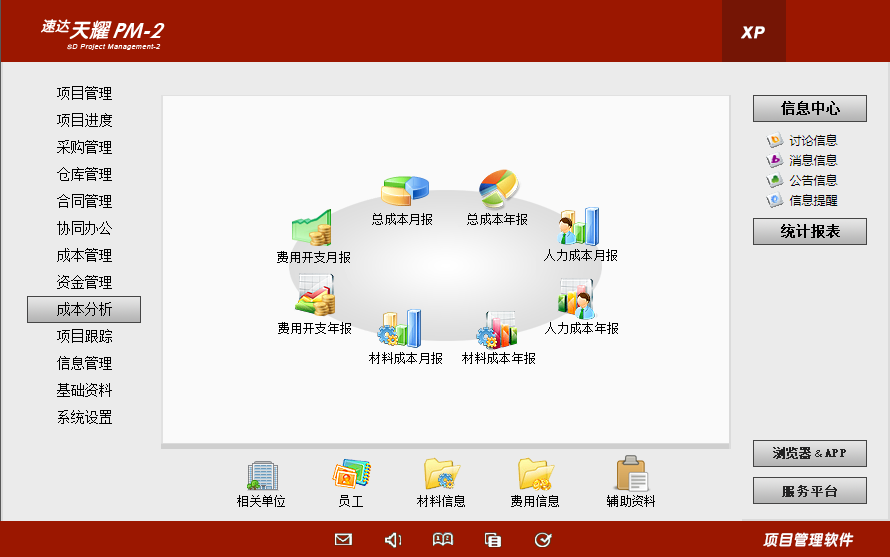The image size is (890, 557).
Task: Click the mail envelope icon in bottom bar
Action: click(x=343, y=540)
